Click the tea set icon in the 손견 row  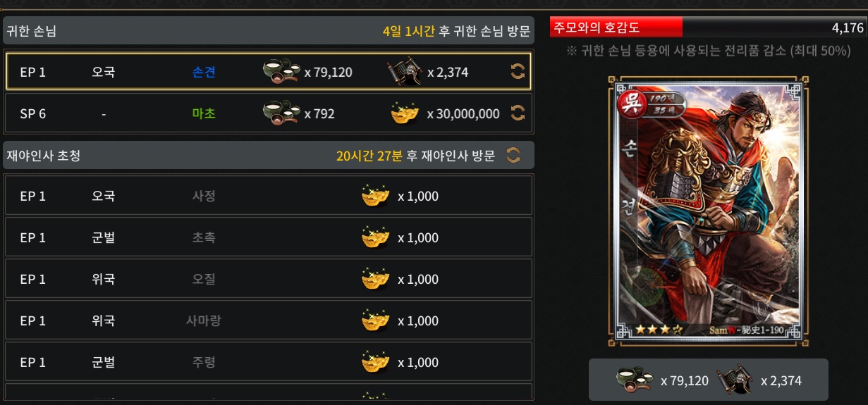(281, 72)
